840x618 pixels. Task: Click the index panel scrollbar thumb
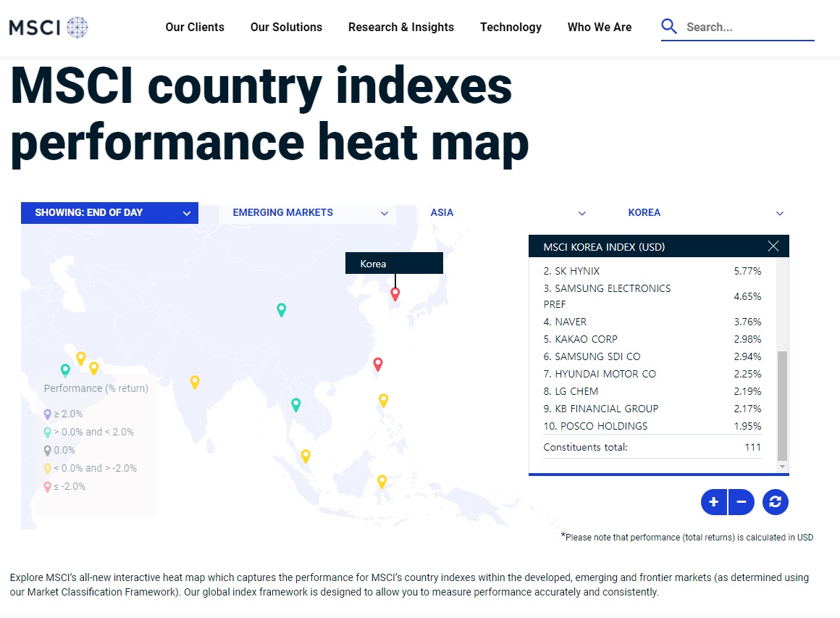click(782, 405)
